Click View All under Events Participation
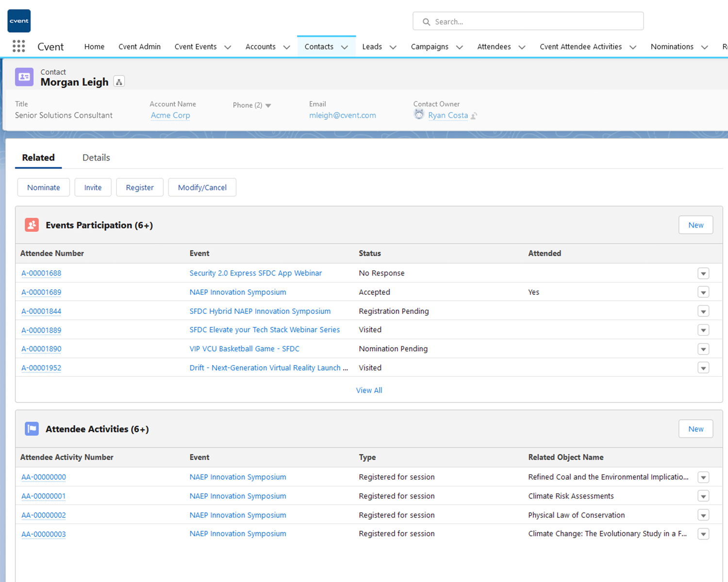 click(x=369, y=390)
